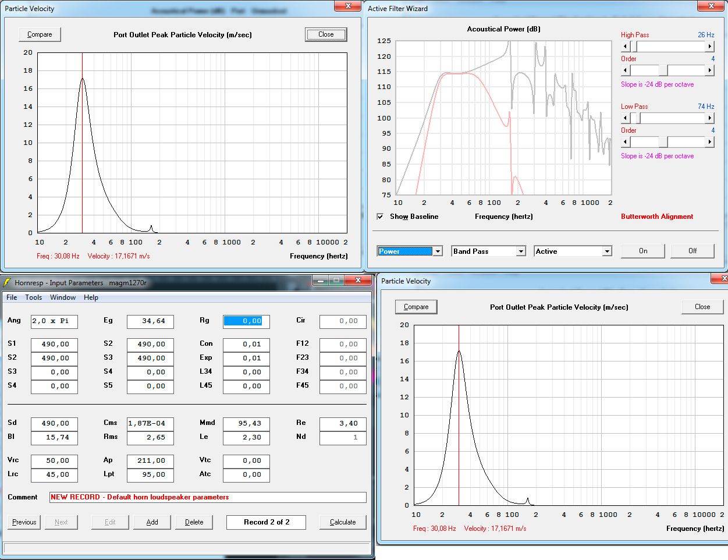Image resolution: width=728 pixels, height=560 pixels.
Task: Click the High Pass Order right arrow
Action: [x=709, y=70]
